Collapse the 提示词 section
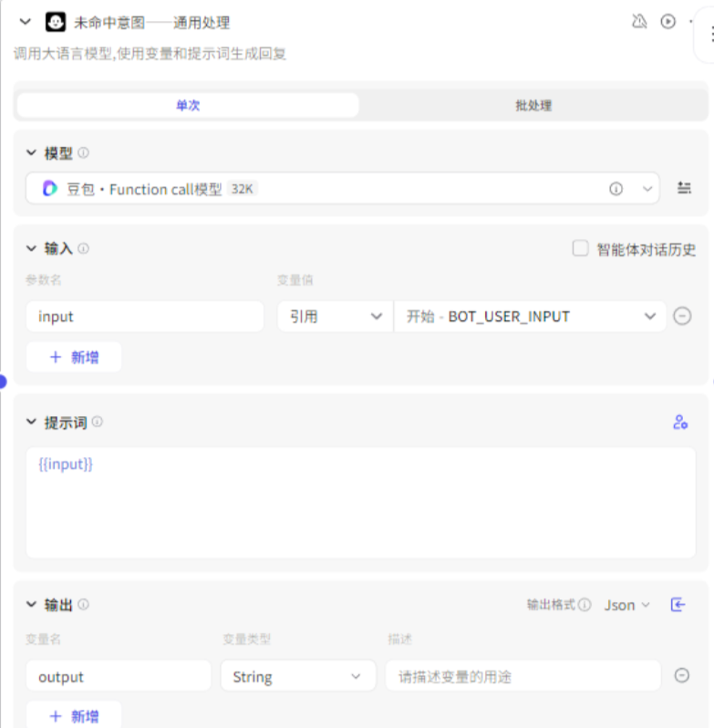The image size is (714, 728). tap(31, 422)
